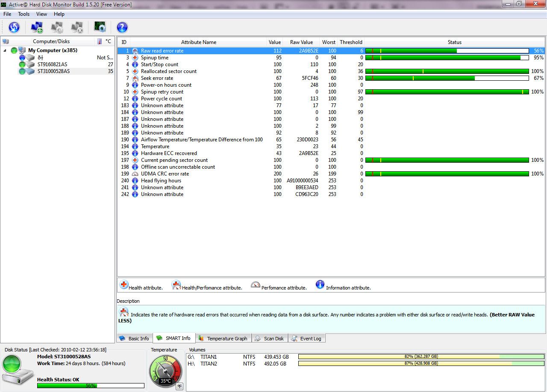Collapse the My Computer tree node
This screenshot has width=547, height=392.
tap(5, 50)
